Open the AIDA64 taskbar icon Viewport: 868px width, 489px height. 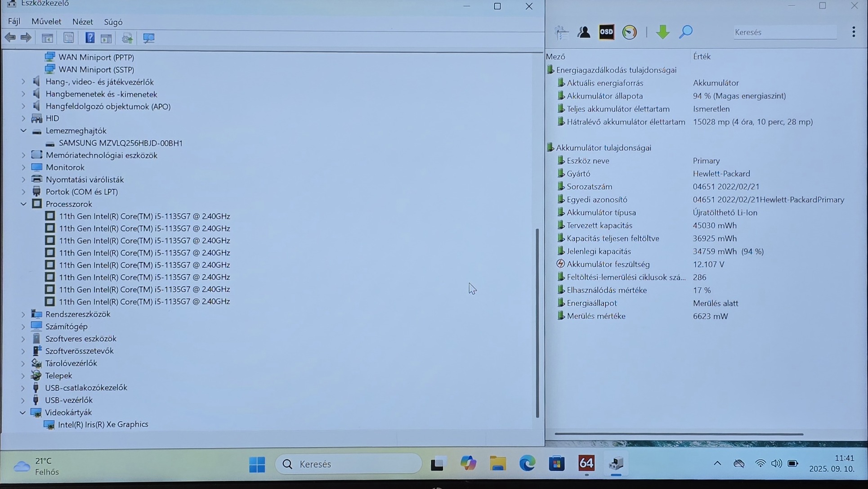[586, 463]
